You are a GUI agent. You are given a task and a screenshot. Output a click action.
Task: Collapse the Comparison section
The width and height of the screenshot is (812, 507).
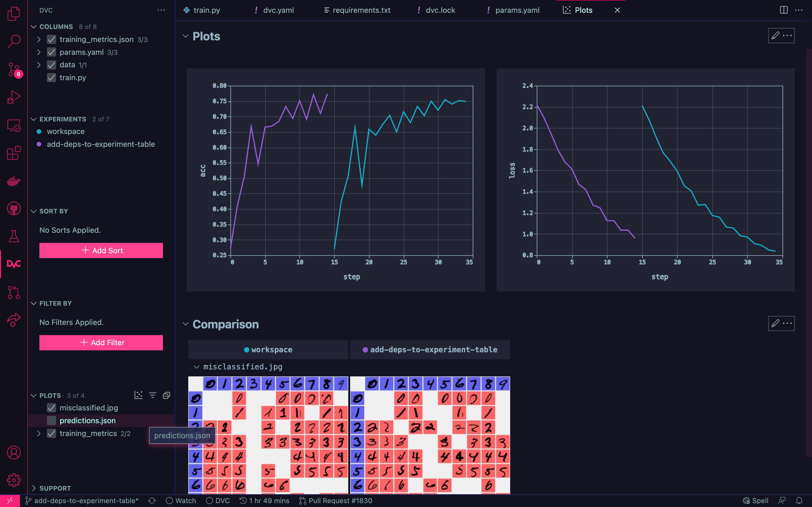186,324
